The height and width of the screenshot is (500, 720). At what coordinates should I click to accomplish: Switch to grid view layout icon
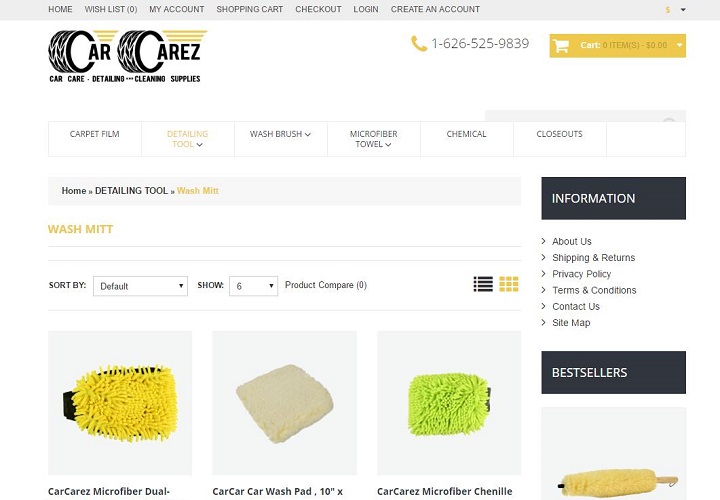pos(509,284)
